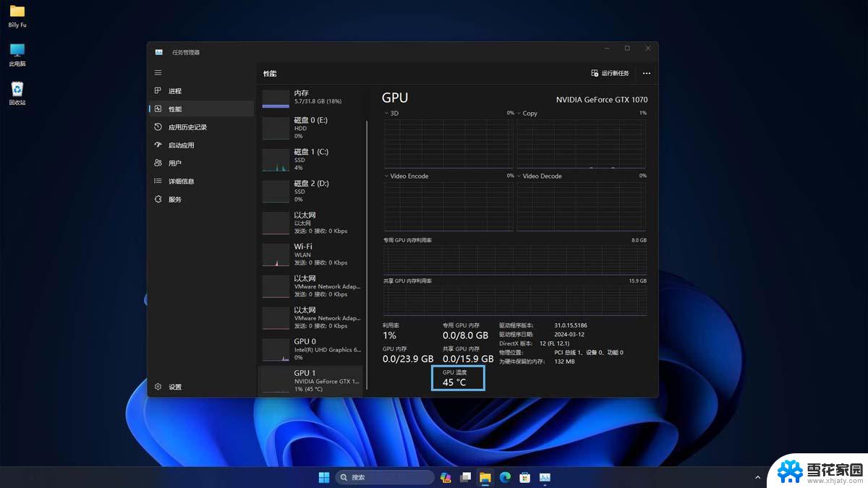Open Microsoft Store from the taskbar
Image resolution: width=868 pixels, height=488 pixels.
click(525, 477)
